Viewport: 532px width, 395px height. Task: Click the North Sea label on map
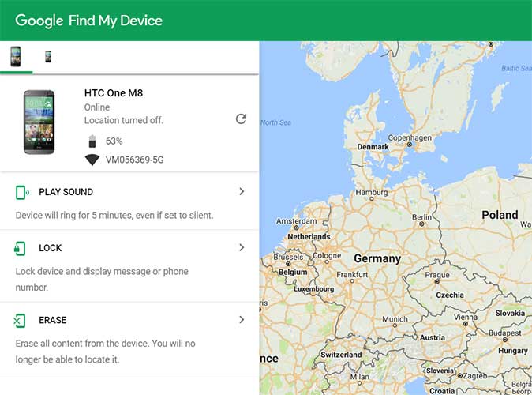275,122
